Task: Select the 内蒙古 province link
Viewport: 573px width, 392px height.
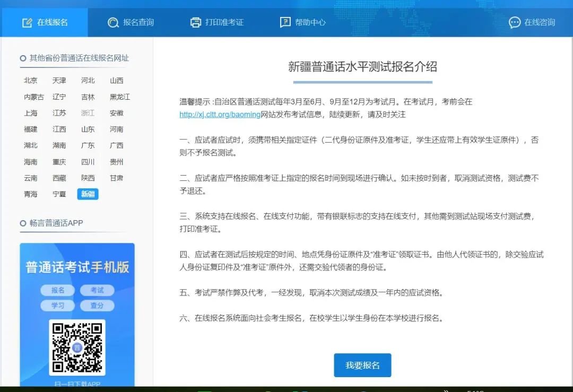Action: 34,97
